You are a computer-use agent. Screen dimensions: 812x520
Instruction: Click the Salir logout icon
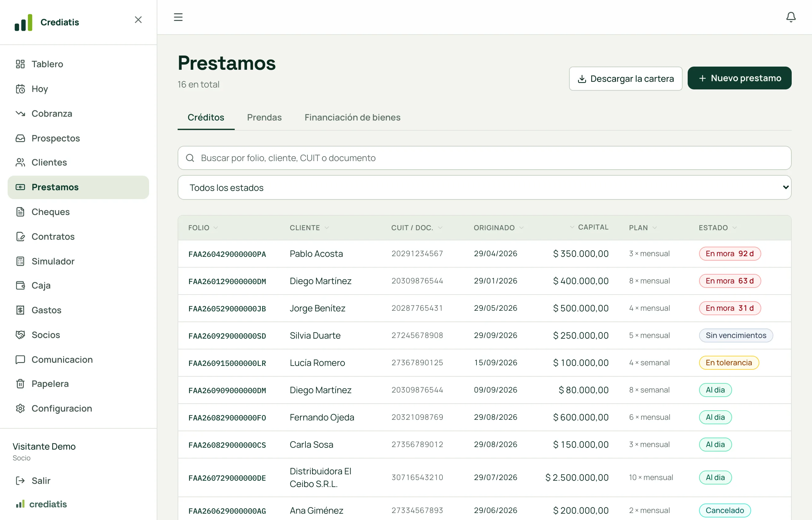pyautogui.click(x=20, y=480)
